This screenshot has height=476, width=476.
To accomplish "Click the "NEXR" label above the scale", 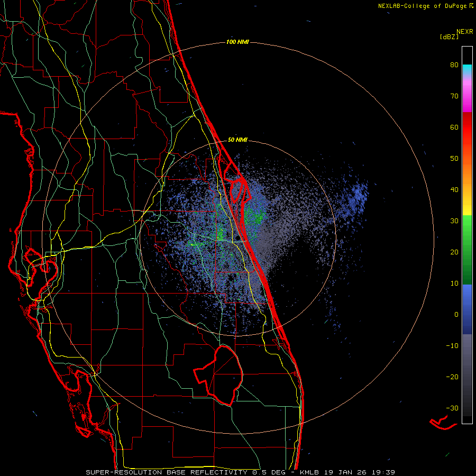I will pos(465,32).
